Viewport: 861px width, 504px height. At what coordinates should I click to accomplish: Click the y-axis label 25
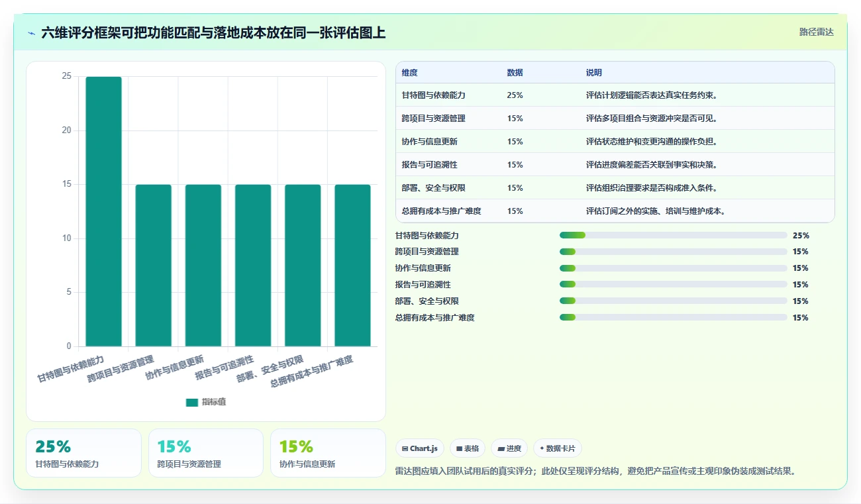pos(66,76)
